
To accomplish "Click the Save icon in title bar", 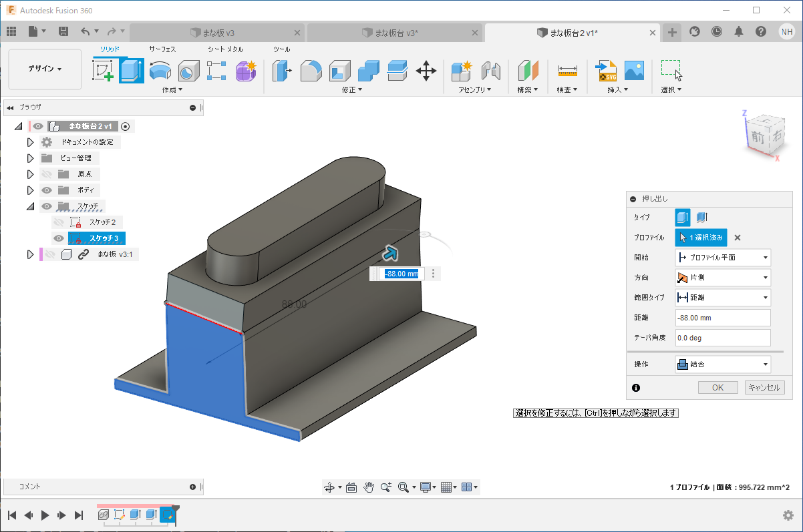I will click(x=63, y=31).
